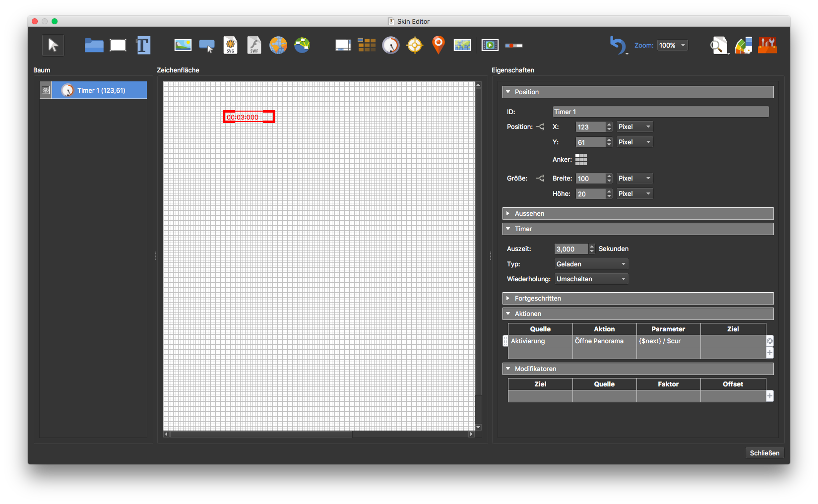Add a timer element from toolbar

(391, 45)
